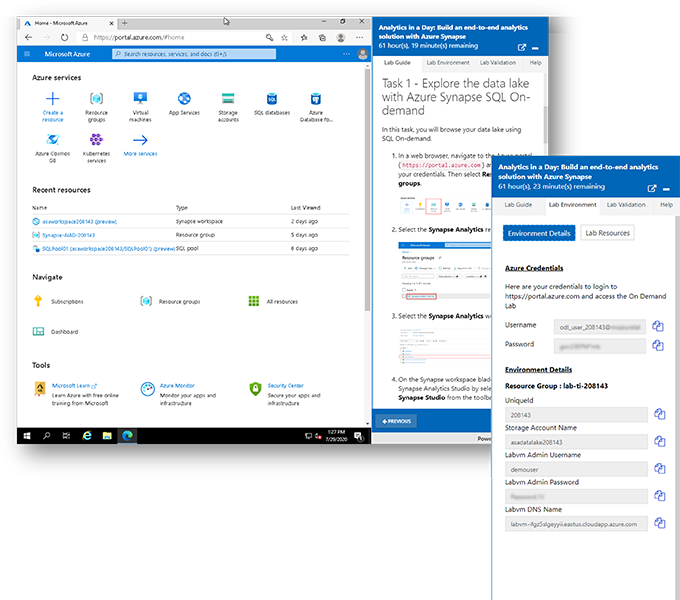
Task: Click the browser refresh button
Action: tap(64, 37)
